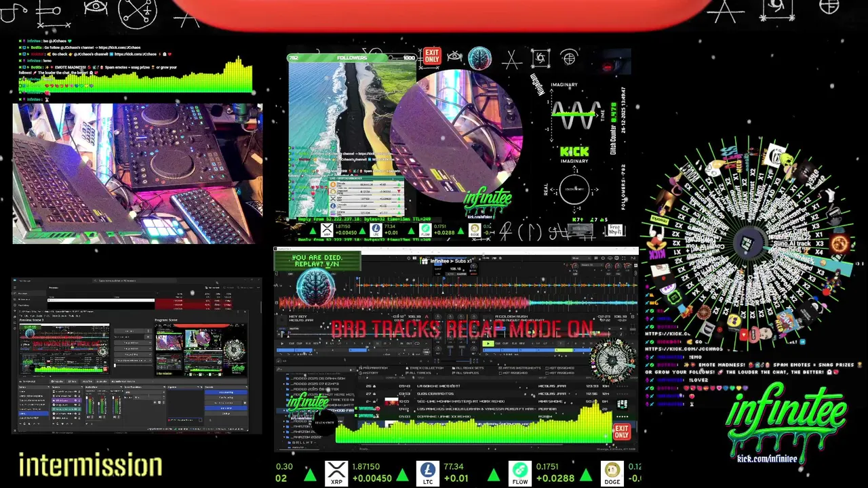Open the All Remix Sets favorite in Traktor
The image size is (868, 488).
468,368
